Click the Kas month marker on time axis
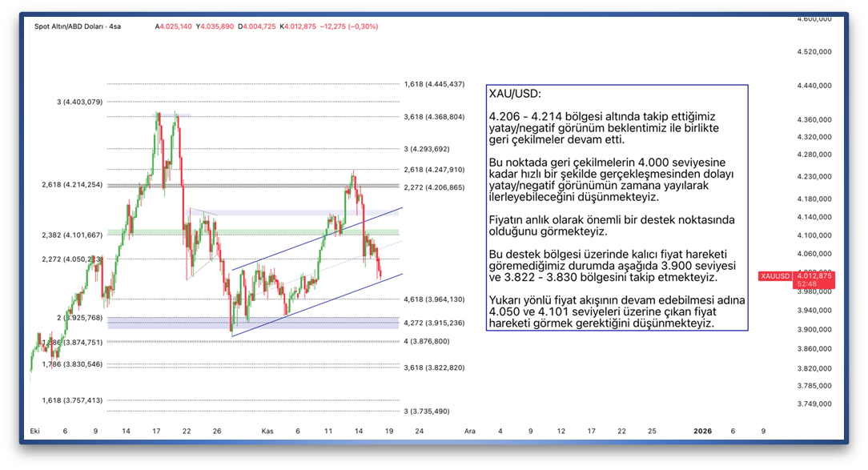 [267, 431]
